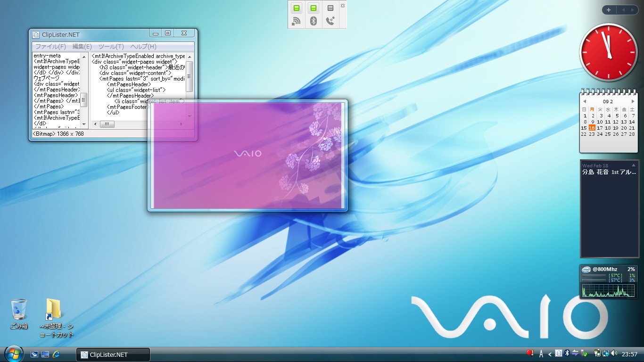The height and width of the screenshot is (362, 644).
Task: Click the <ul class="widget-list"> line in preview
Action: click(136, 90)
